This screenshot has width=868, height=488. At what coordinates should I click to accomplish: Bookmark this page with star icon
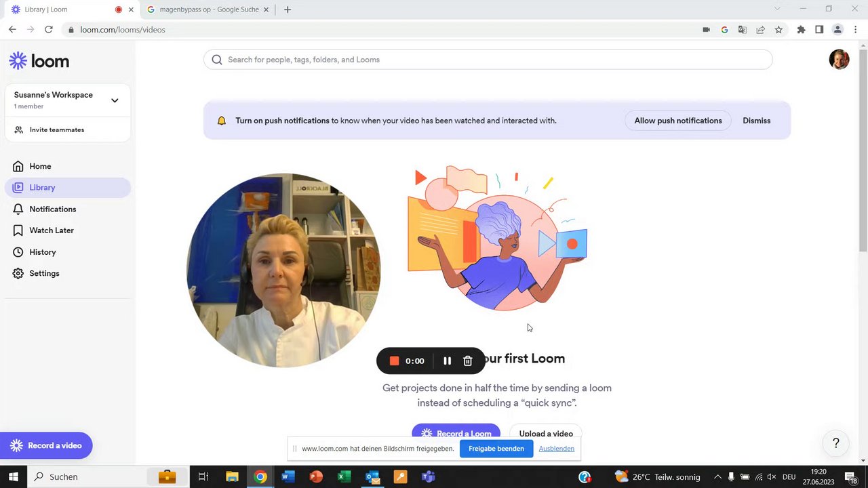(778, 30)
